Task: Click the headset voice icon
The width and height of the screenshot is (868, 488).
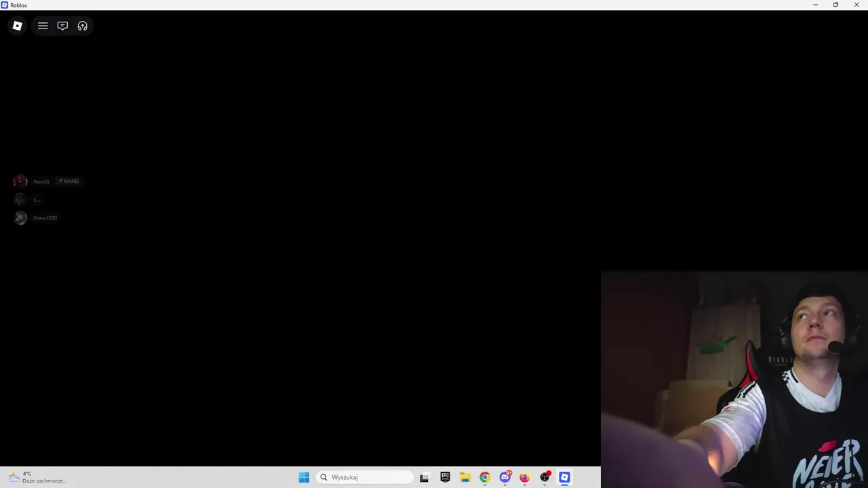Action: coord(83,26)
